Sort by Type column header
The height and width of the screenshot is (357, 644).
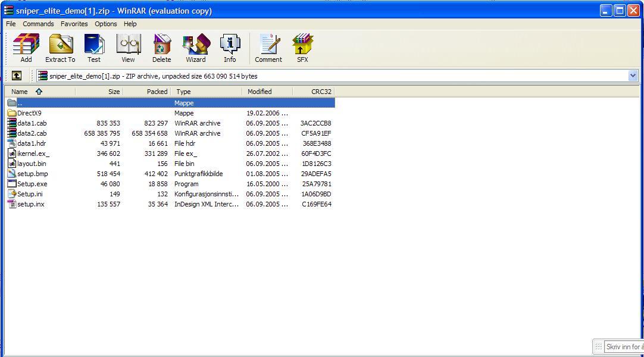point(206,92)
